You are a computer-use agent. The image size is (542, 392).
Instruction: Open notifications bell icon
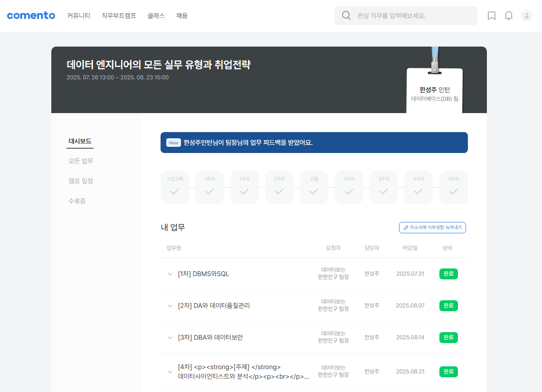point(509,16)
